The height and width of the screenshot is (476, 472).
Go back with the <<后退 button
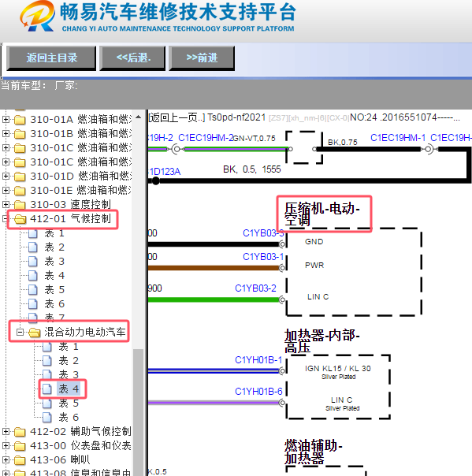132,58
